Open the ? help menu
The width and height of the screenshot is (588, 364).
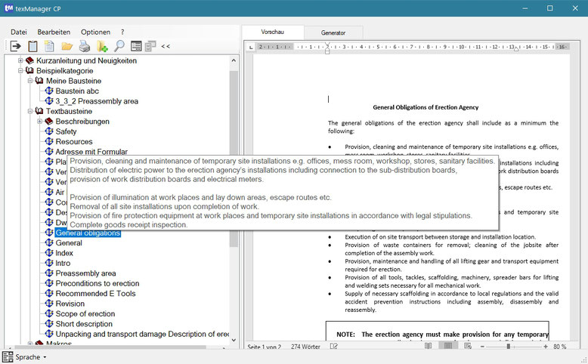tap(122, 32)
